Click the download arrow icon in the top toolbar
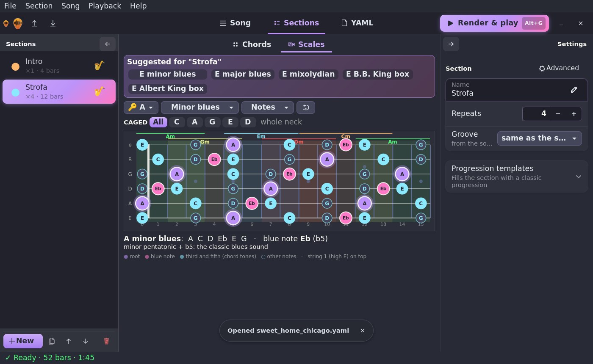This screenshot has width=593, height=364. click(53, 23)
